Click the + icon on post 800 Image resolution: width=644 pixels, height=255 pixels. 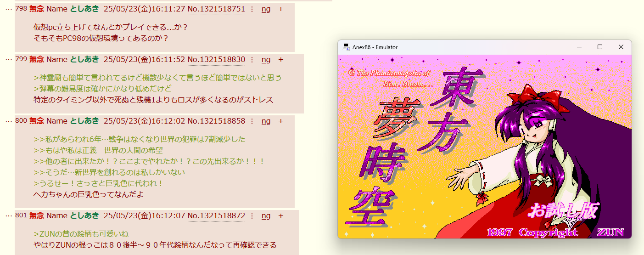(x=281, y=121)
